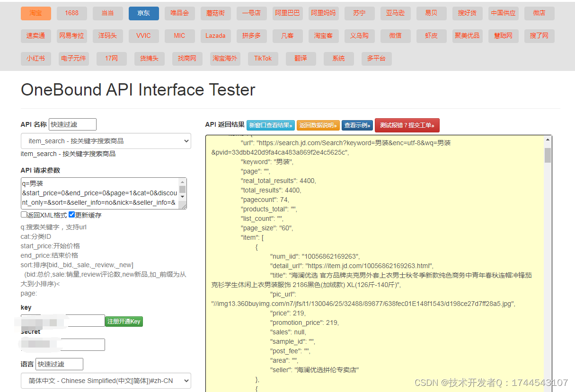The width and height of the screenshot is (575, 392).
Task: Select the 易贝 tab
Action: [432, 13]
